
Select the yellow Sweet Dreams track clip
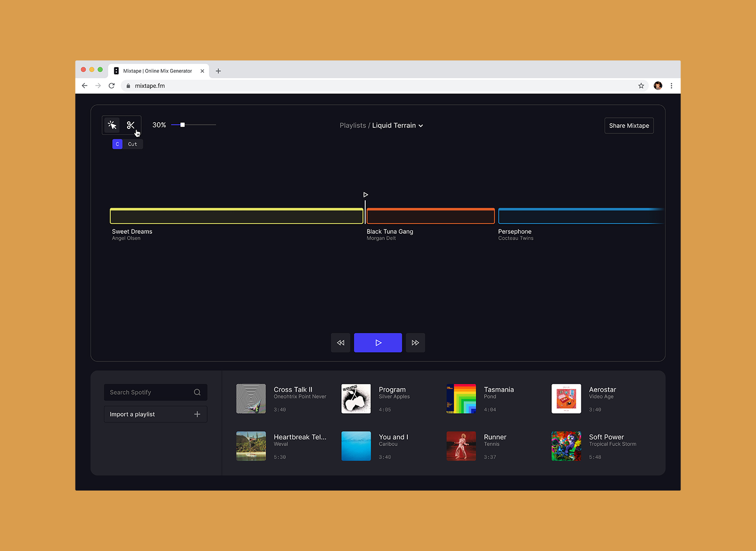pyautogui.click(x=237, y=216)
